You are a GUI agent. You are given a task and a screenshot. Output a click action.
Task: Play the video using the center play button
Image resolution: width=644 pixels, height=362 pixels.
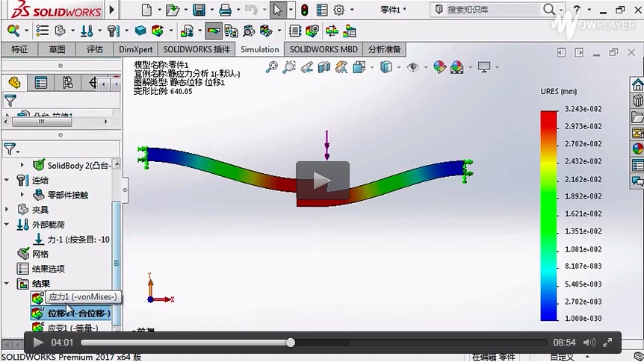(x=322, y=181)
